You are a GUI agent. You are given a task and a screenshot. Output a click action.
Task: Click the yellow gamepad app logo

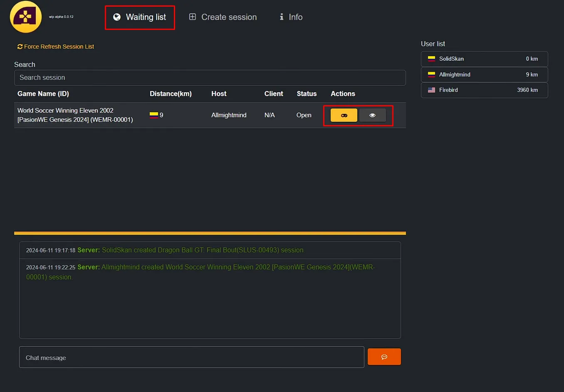coord(26,17)
